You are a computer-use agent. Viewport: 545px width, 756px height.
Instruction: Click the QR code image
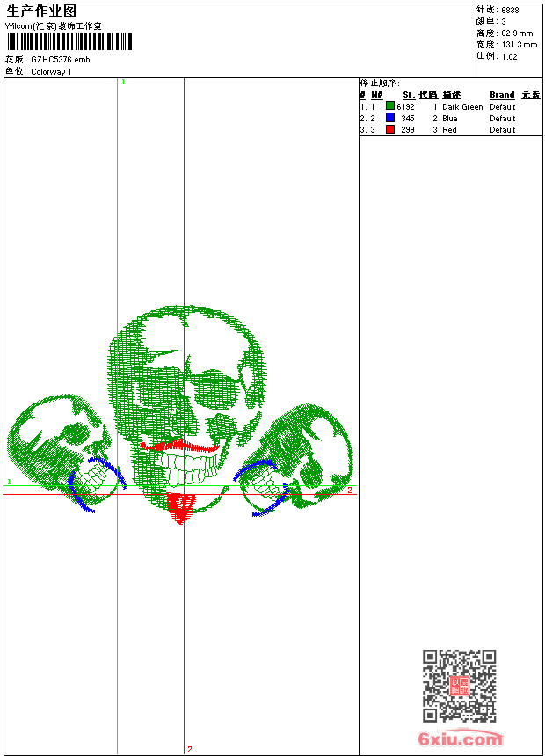[459, 686]
